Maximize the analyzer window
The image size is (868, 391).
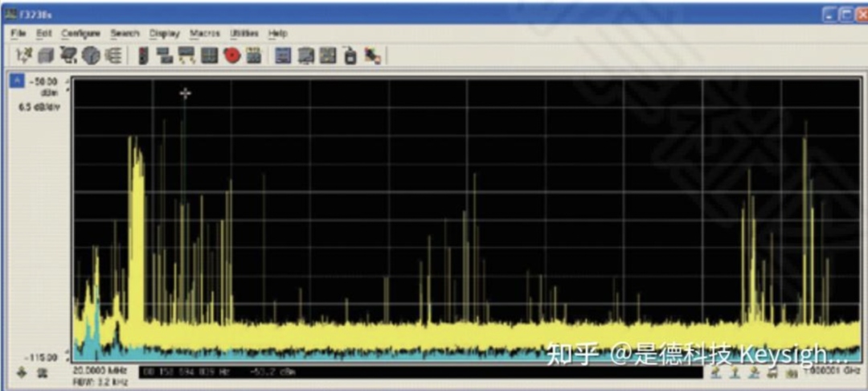point(846,15)
